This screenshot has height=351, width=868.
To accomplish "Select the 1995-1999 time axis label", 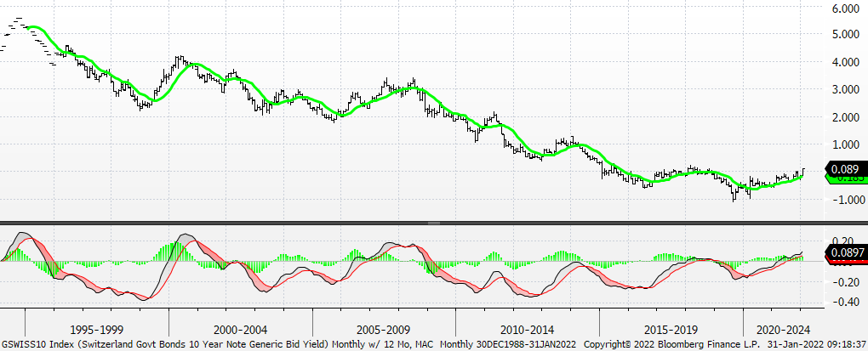I will pos(97,330).
